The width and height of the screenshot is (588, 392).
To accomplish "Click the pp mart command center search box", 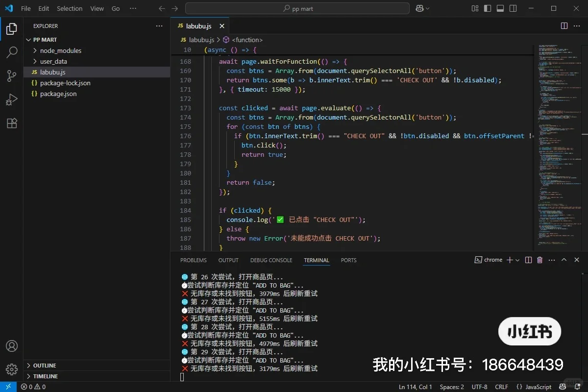I will [297, 8].
